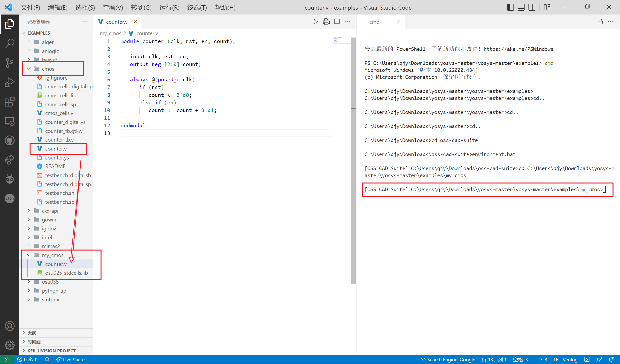Open the 编辑(E) menu
620x364 pixels.
(58, 7)
